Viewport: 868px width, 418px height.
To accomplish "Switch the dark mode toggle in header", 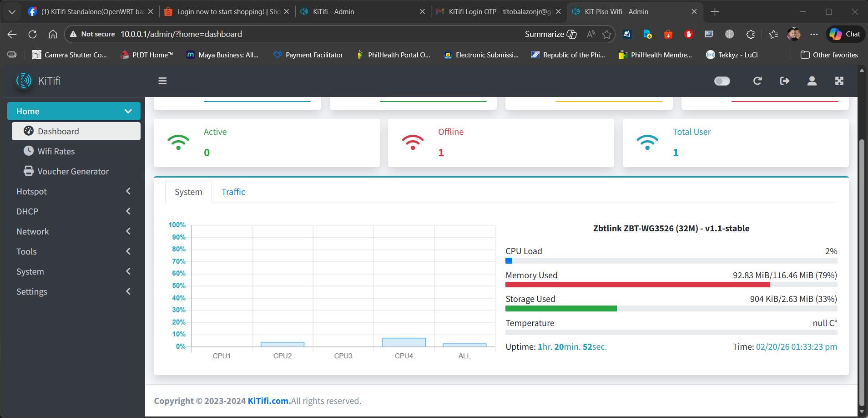I will (722, 81).
